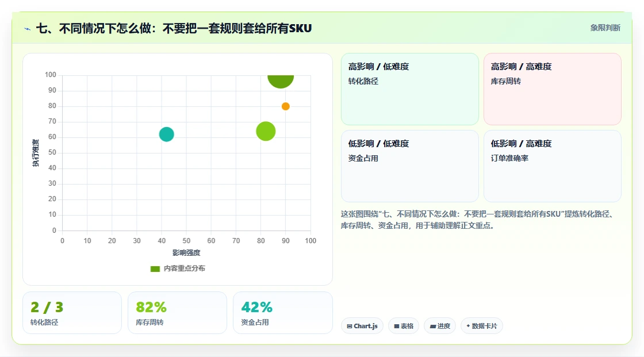644x357 pixels.
Task: Click 转化路径 label under 2 / 3
Action: [44, 323]
